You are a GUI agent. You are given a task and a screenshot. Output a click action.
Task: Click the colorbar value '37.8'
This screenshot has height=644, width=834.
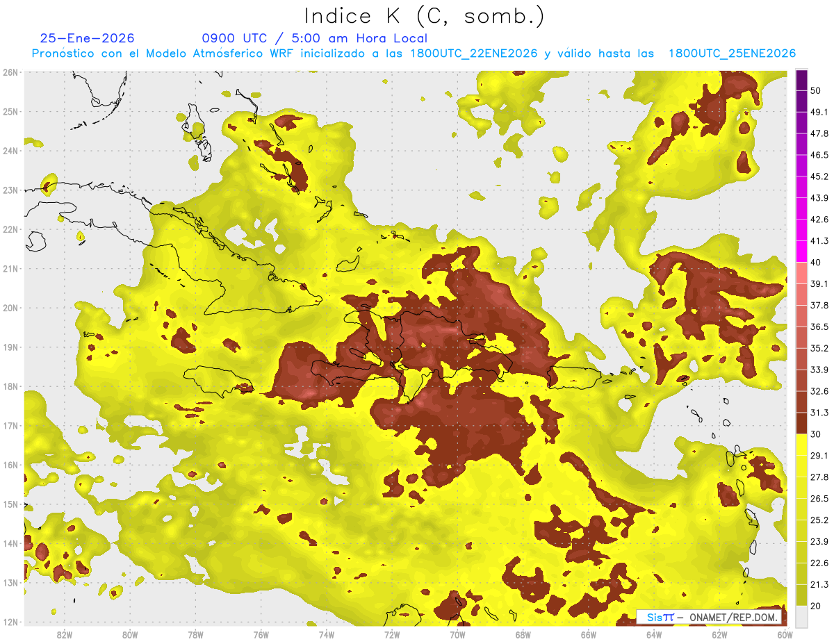coord(819,305)
